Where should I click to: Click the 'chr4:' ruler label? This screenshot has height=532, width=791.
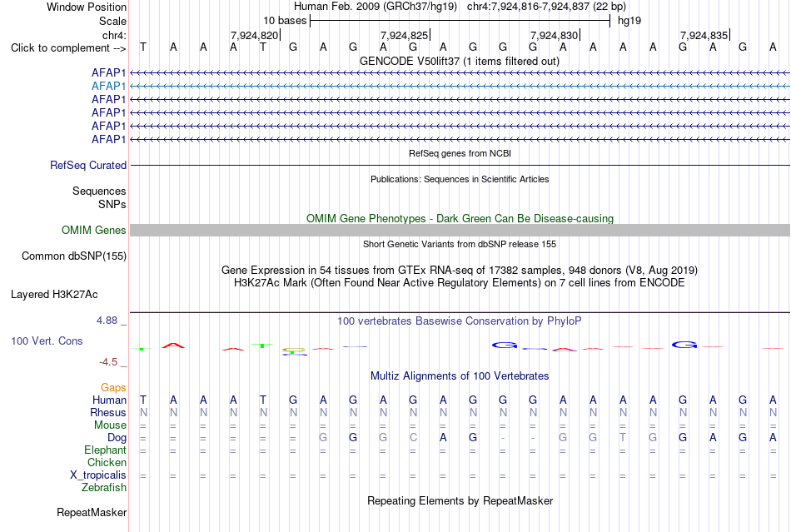coord(114,35)
